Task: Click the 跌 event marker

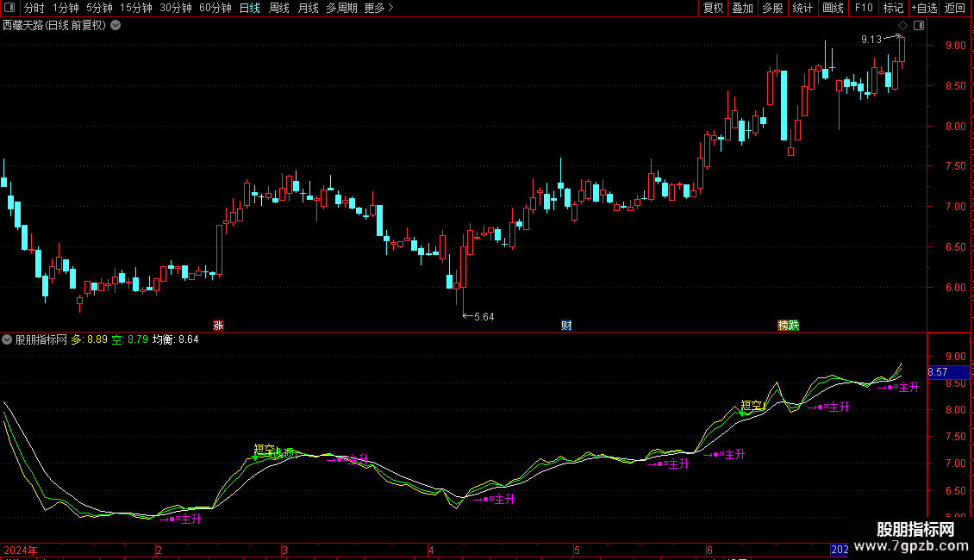Action: pyautogui.click(x=793, y=326)
